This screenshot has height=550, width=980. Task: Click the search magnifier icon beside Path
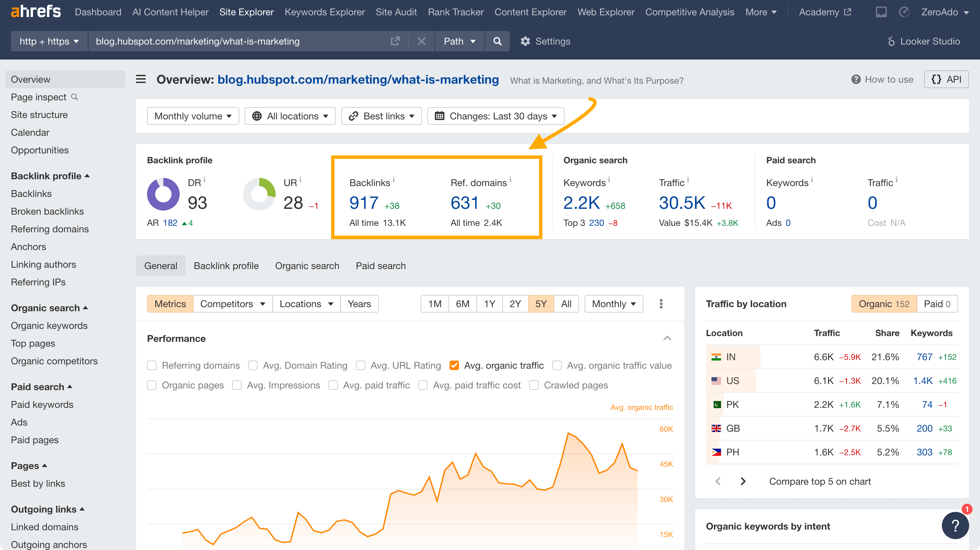tap(497, 41)
